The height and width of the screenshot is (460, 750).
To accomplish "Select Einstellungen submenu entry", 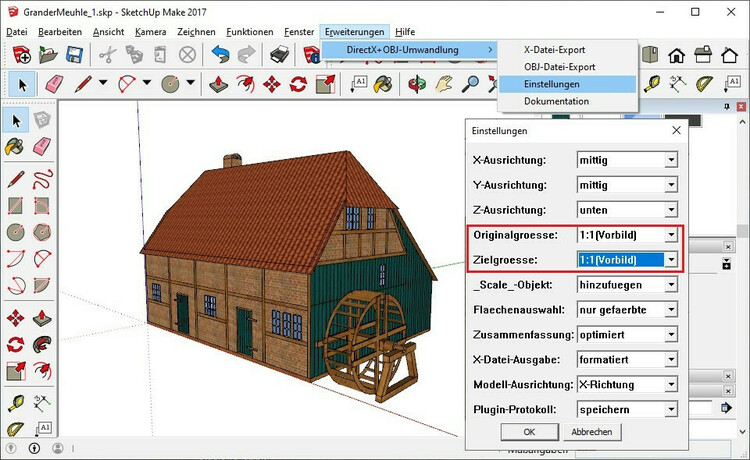I will tap(567, 84).
